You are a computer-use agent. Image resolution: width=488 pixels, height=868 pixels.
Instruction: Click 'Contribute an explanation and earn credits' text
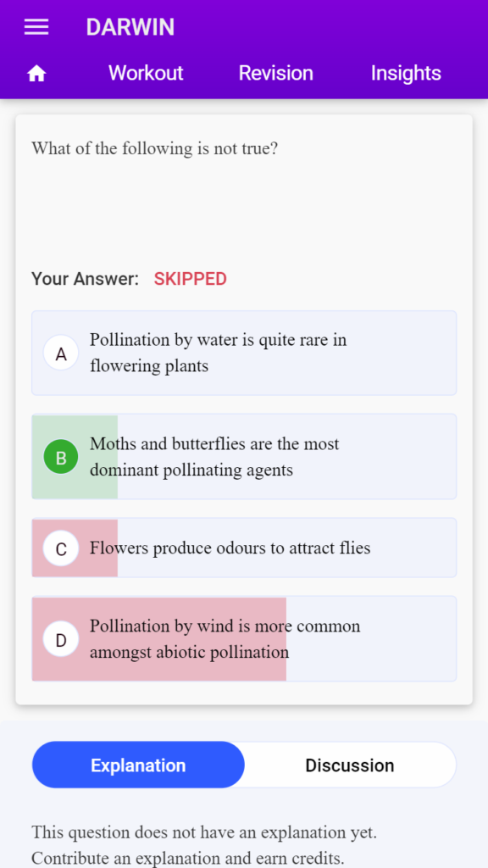pos(187,858)
